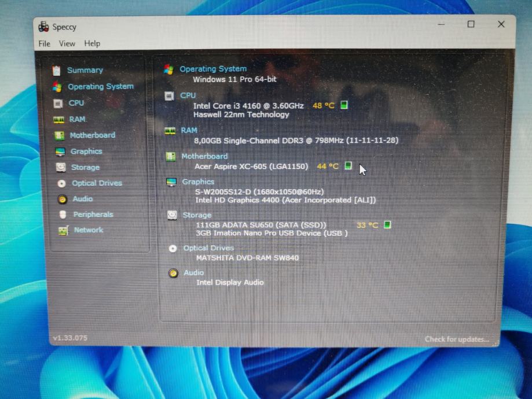Click the disc icon beside sidebar Optical Drives
The image size is (532, 399).
[x=61, y=183]
